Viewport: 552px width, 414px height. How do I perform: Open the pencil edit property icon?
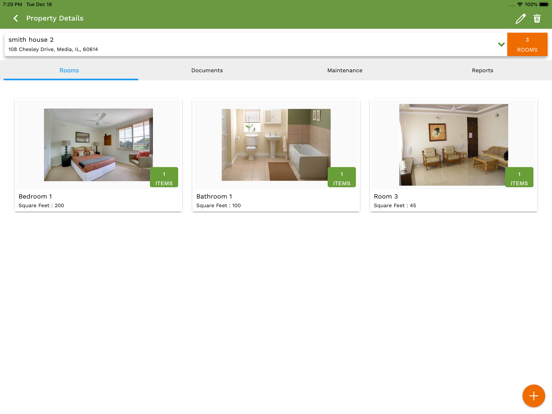pyautogui.click(x=520, y=19)
